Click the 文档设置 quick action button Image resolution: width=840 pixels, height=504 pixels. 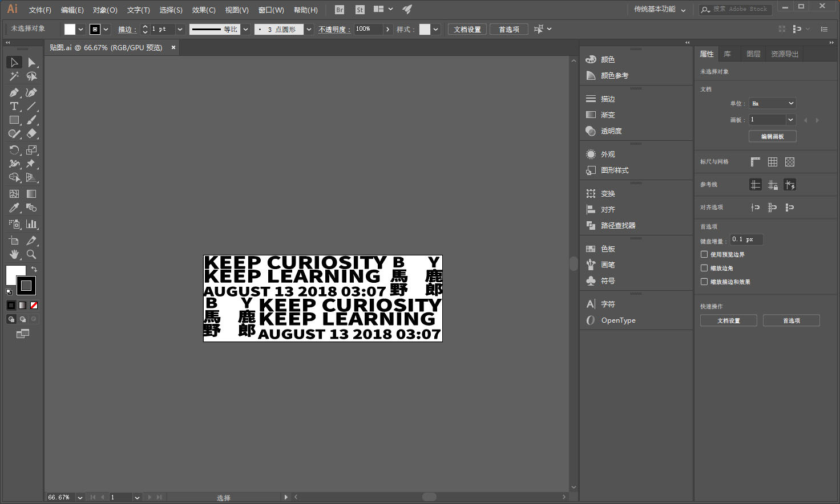pos(729,320)
